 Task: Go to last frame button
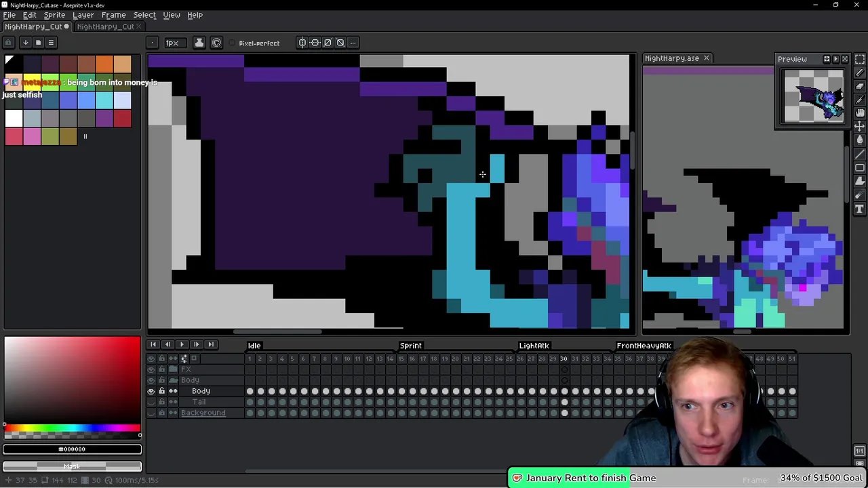[210, 345]
